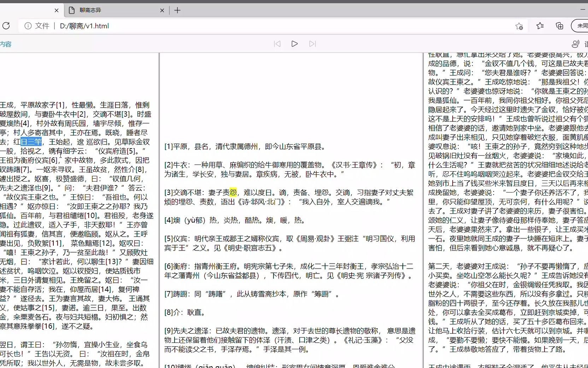Close the 聊斋志异 tab

[162, 10]
